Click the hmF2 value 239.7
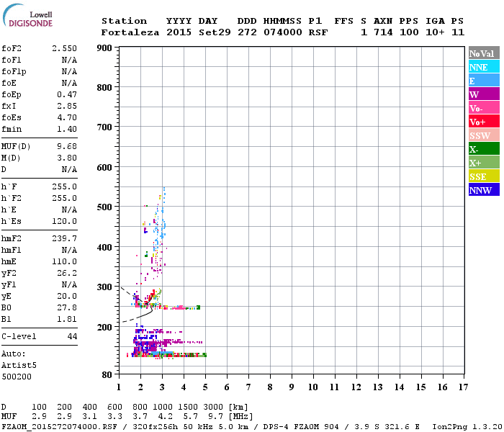 64,238
